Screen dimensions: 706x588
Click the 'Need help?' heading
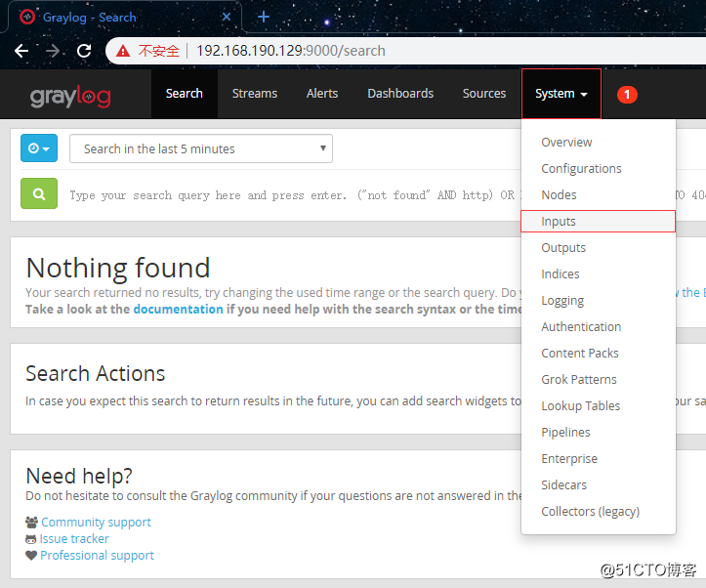click(79, 476)
